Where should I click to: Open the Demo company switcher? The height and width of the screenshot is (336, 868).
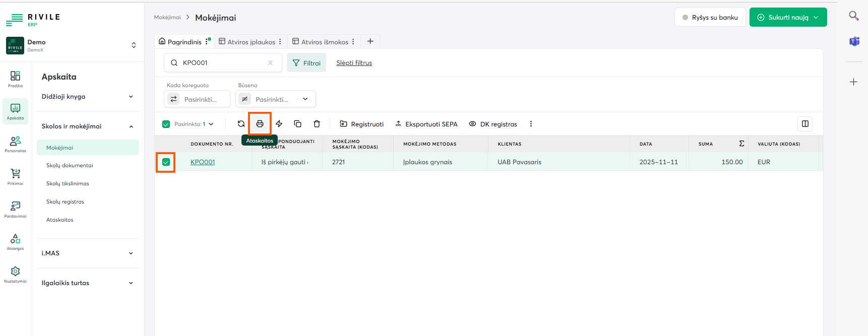pos(133,45)
